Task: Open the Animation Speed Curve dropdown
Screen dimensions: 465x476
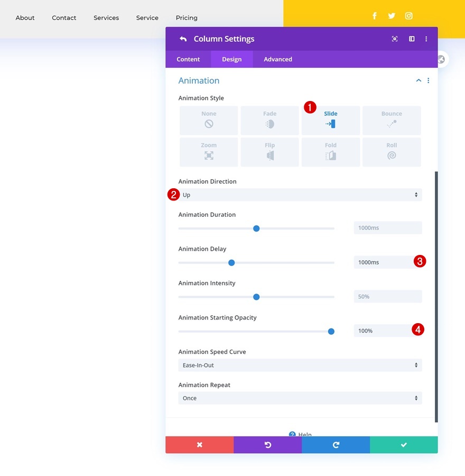Action: click(x=300, y=365)
